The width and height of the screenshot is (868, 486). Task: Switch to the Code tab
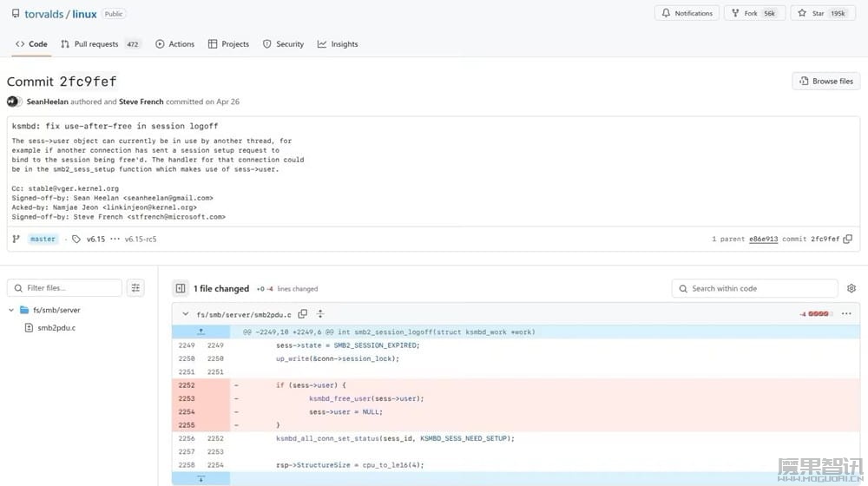(31, 43)
